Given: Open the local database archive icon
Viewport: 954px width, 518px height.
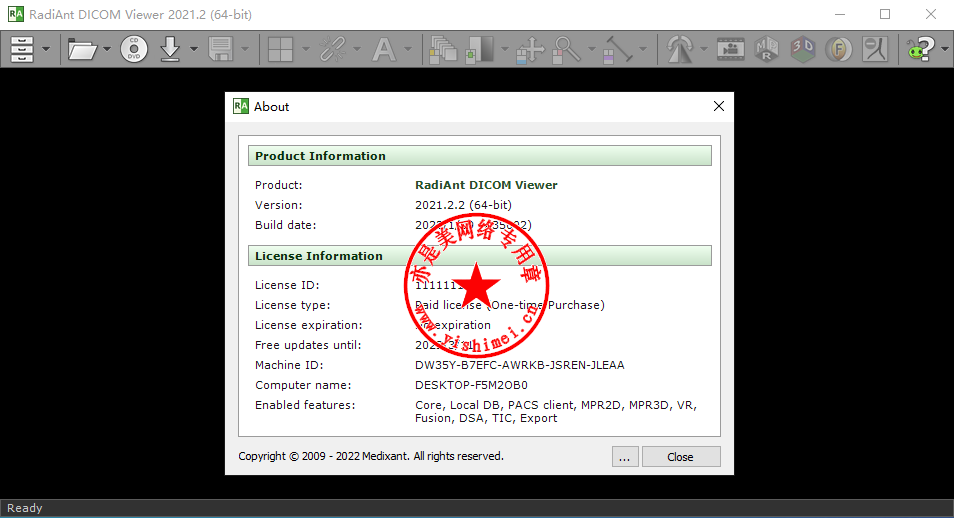Looking at the screenshot, I should point(22,49).
